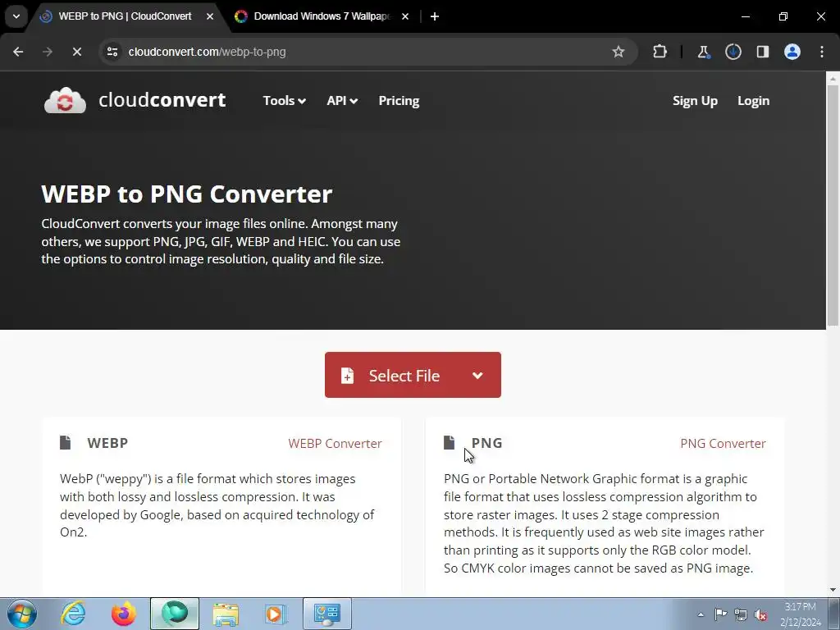840x630 pixels.
Task: Show hidden system tray icons arrow
Action: [701, 614]
